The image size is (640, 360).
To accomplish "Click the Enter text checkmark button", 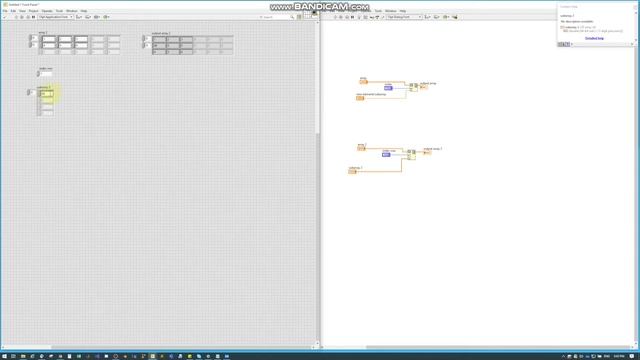I will (4, 17).
